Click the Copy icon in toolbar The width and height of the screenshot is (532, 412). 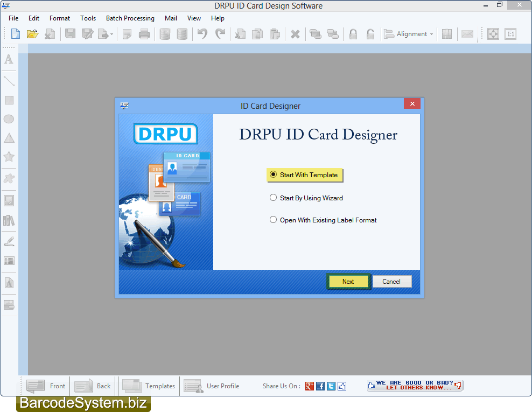click(x=257, y=34)
